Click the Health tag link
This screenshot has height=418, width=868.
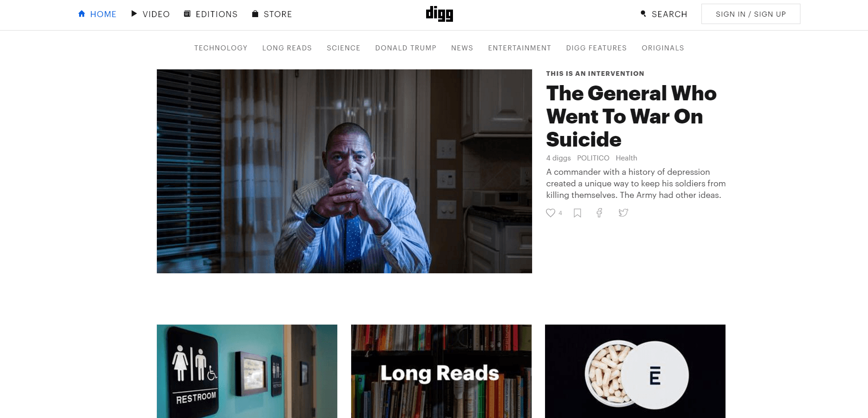click(626, 158)
